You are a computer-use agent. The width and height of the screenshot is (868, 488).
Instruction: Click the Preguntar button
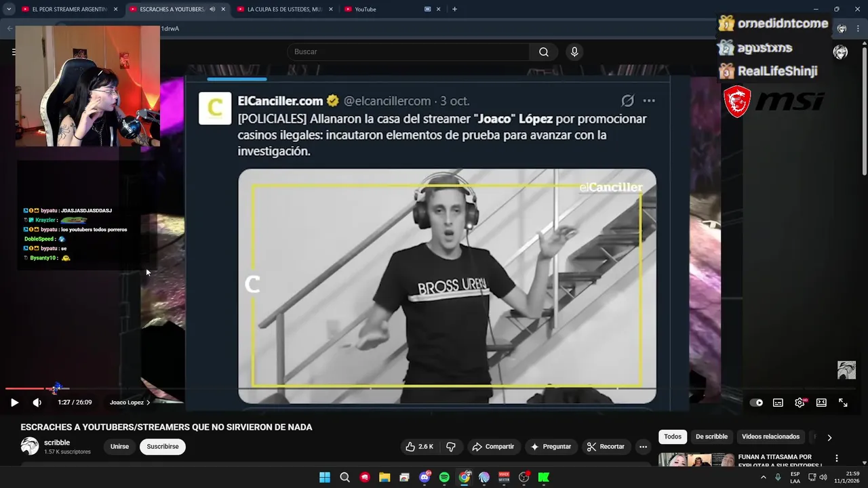[551, 447]
